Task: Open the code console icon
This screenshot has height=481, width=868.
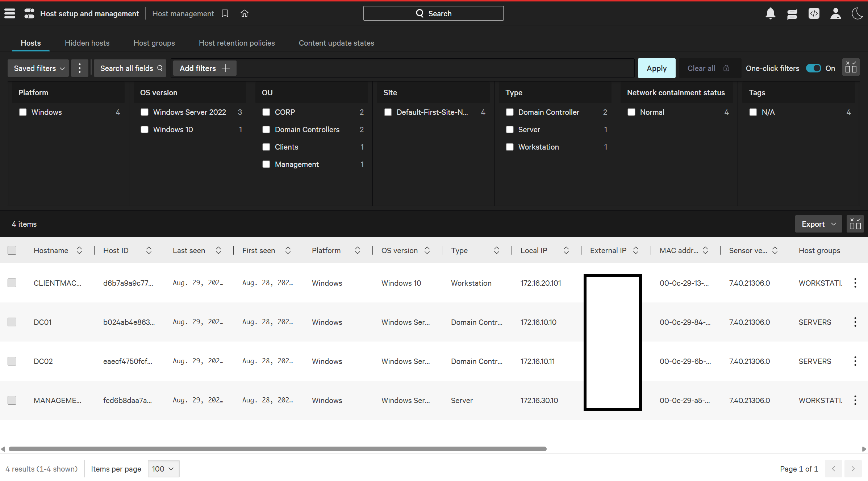Action: tap(814, 13)
